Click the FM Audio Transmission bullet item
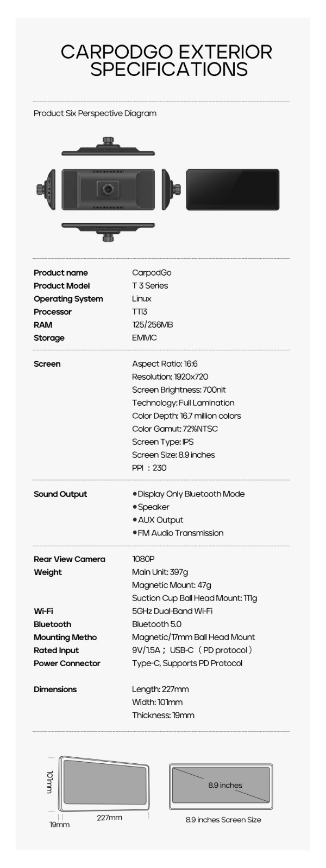 (x=178, y=533)
